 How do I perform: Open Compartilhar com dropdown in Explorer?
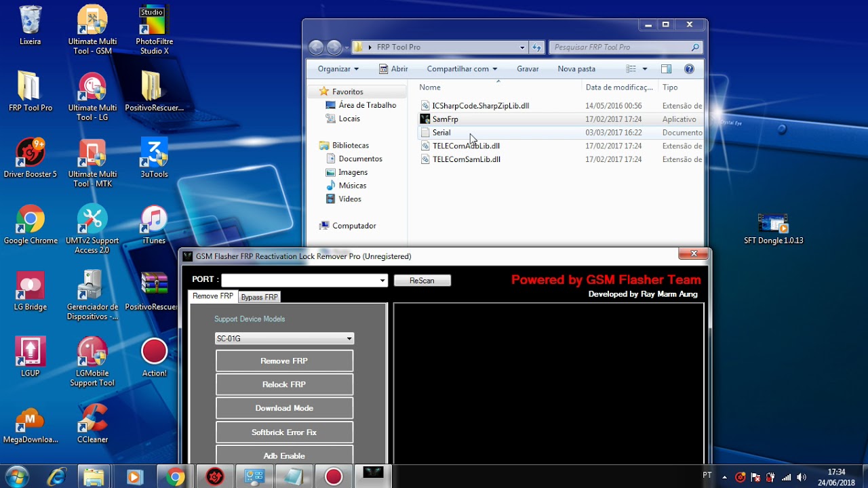coord(462,68)
